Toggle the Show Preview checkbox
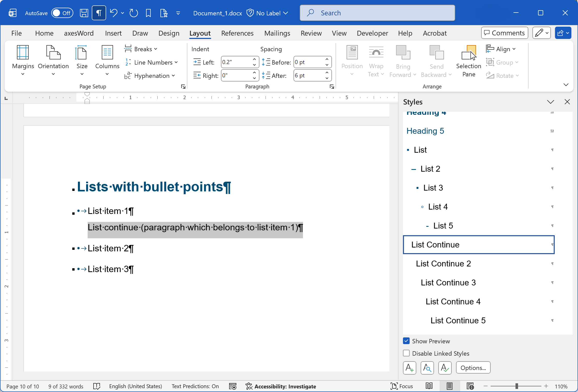 click(406, 341)
